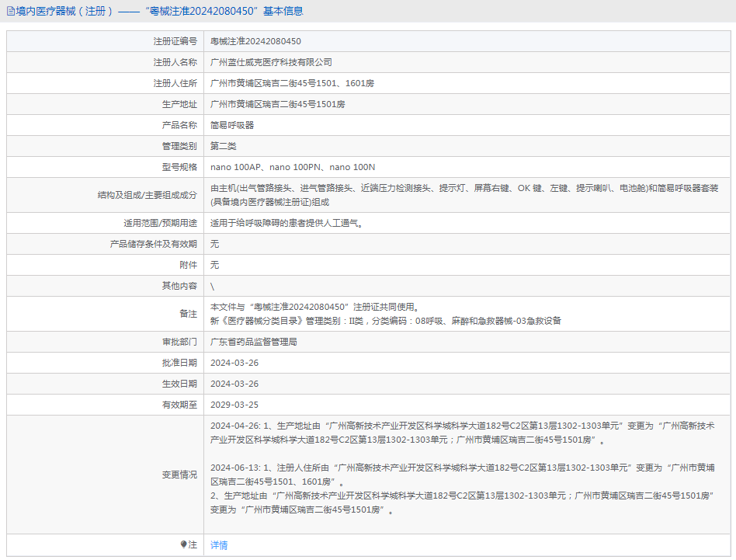Select 无 value in 产品储存条件及有效期 row

[x=214, y=244]
